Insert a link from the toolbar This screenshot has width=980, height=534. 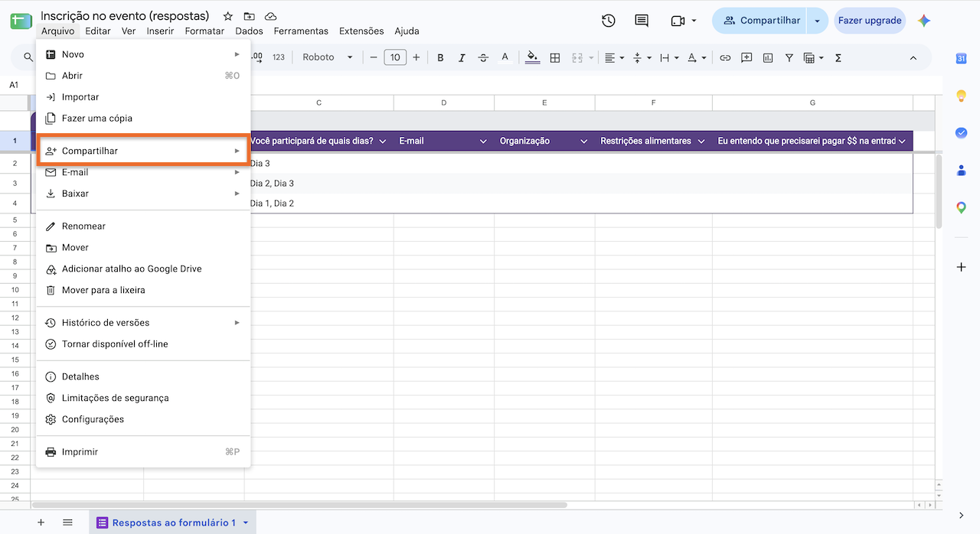click(x=725, y=57)
